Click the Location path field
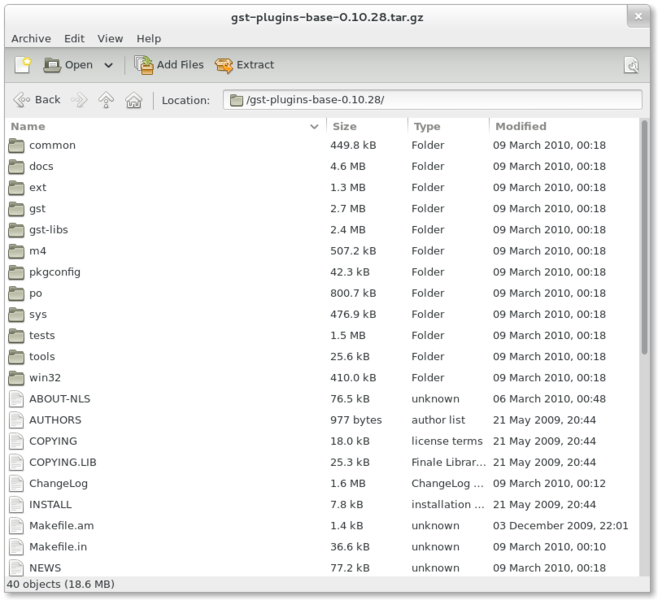This screenshot has height=600, width=658. click(433, 100)
